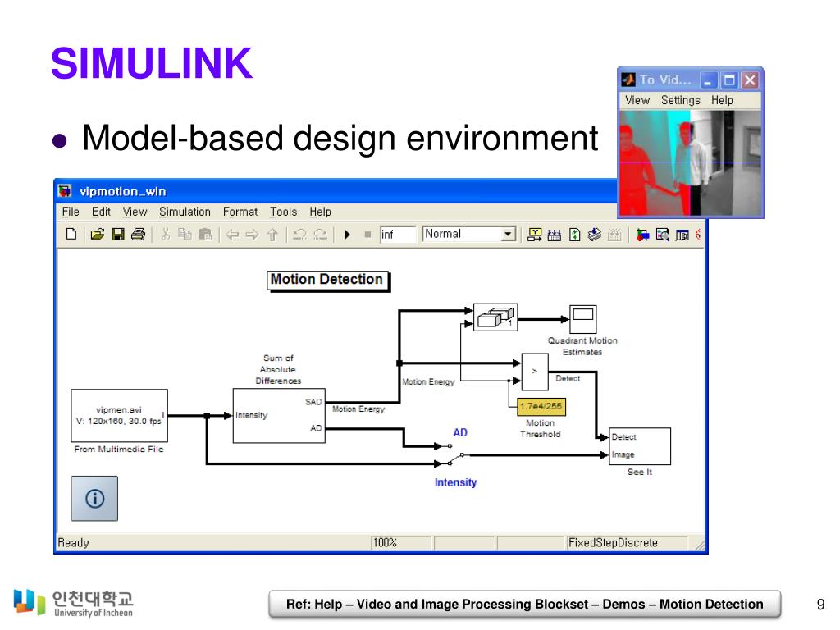This screenshot has height=630, width=840.
Task: Click the To Video window video frame
Action: point(690,163)
